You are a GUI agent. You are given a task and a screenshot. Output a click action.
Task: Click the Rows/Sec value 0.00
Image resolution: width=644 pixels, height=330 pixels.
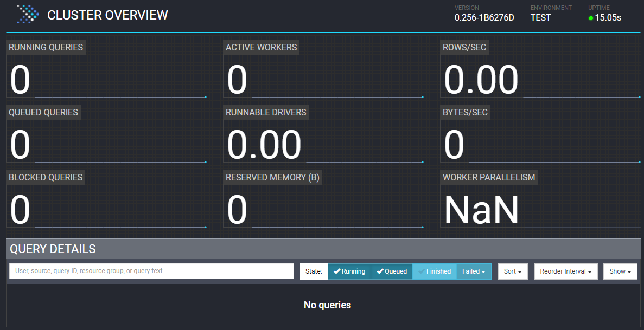(481, 80)
